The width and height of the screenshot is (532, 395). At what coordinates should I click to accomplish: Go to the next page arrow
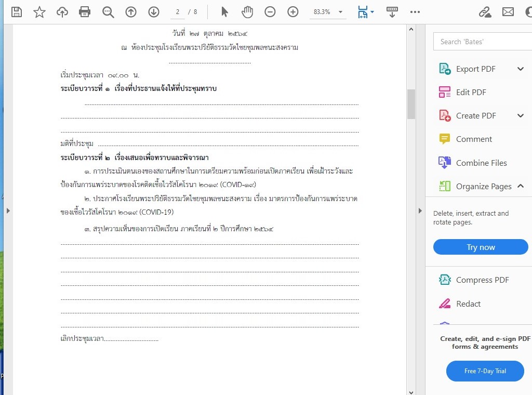154,12
